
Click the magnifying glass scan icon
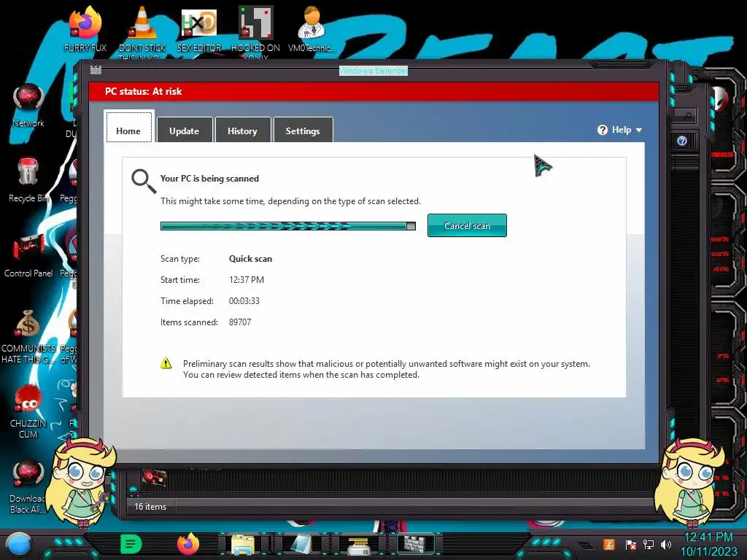tap(144, 182)
